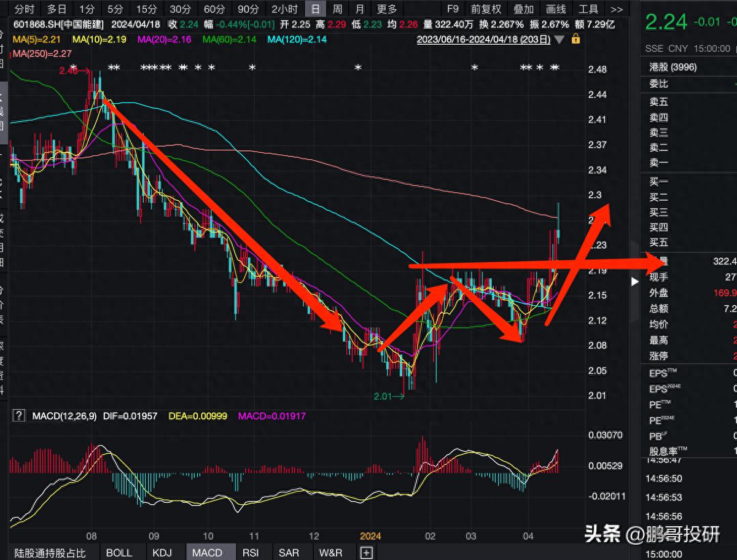Open the 画线 drawing tool
The height and width of the screenshot is (560, 737).
coord(556,9)
